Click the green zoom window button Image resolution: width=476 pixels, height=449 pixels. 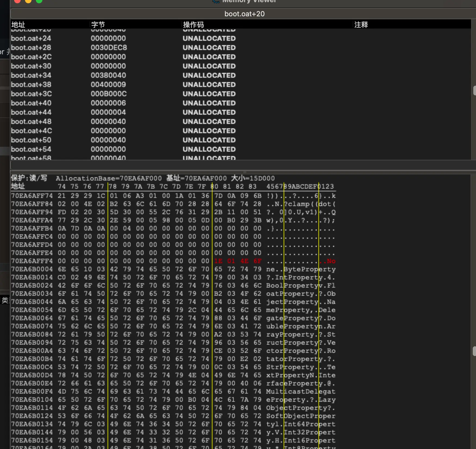click(x=39, y=1)
